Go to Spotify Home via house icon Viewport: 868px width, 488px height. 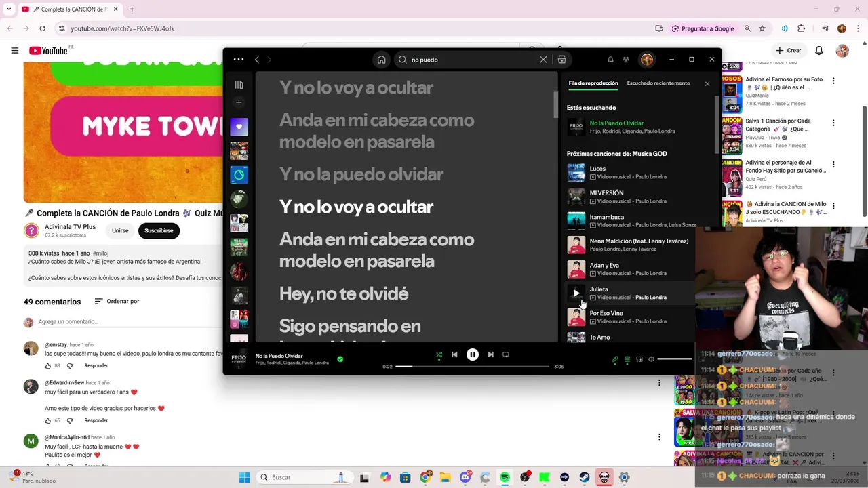[382, 60]
